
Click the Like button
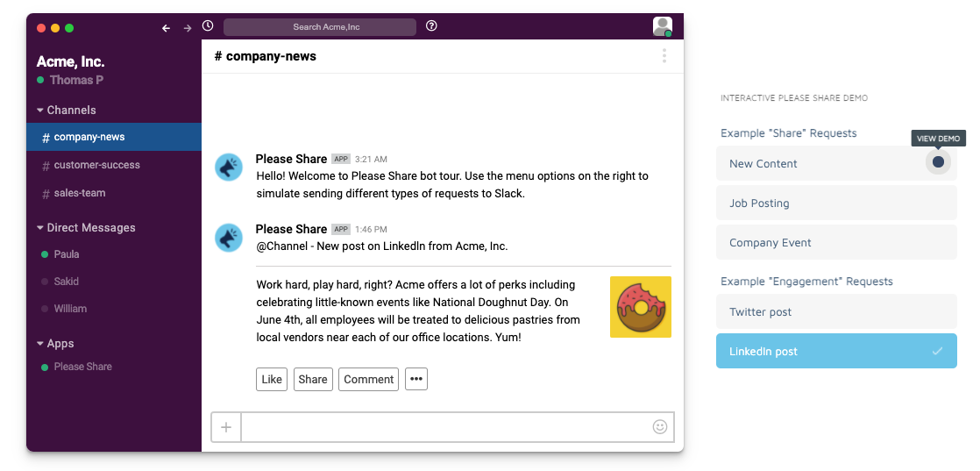pos(272,379)
